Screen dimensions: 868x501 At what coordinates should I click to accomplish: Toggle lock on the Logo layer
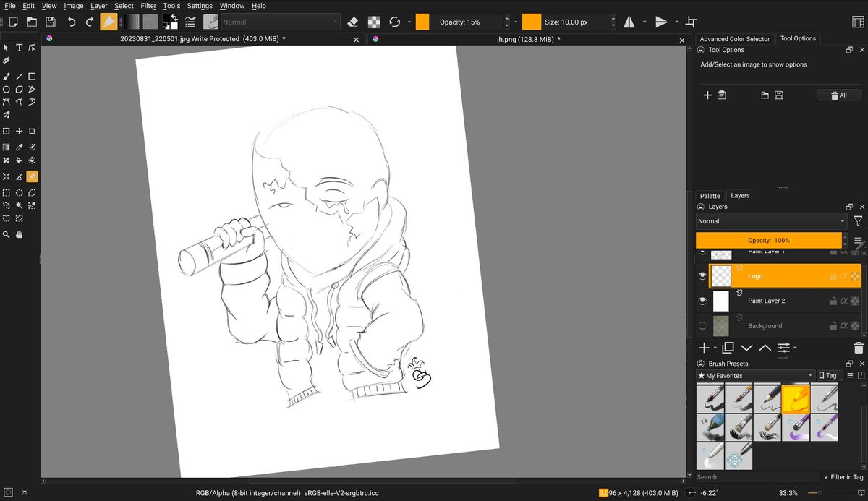tap(833, 276)
